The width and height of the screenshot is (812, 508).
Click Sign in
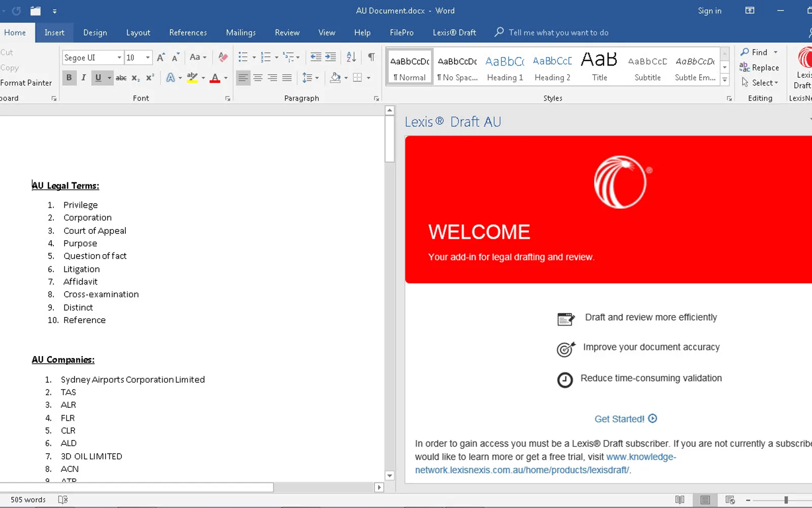pyautogui.click(x=709, y=11)
